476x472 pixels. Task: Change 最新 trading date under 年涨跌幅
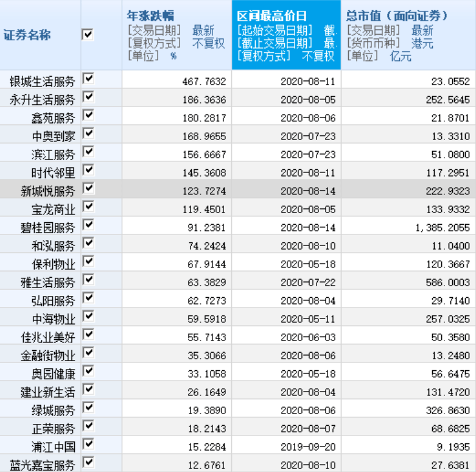[203, 30]
